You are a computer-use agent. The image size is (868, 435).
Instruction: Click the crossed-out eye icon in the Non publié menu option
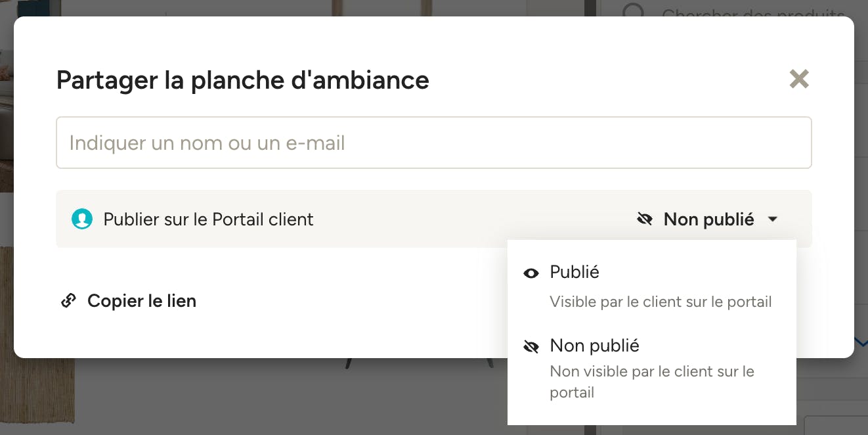tap(531, 347)
